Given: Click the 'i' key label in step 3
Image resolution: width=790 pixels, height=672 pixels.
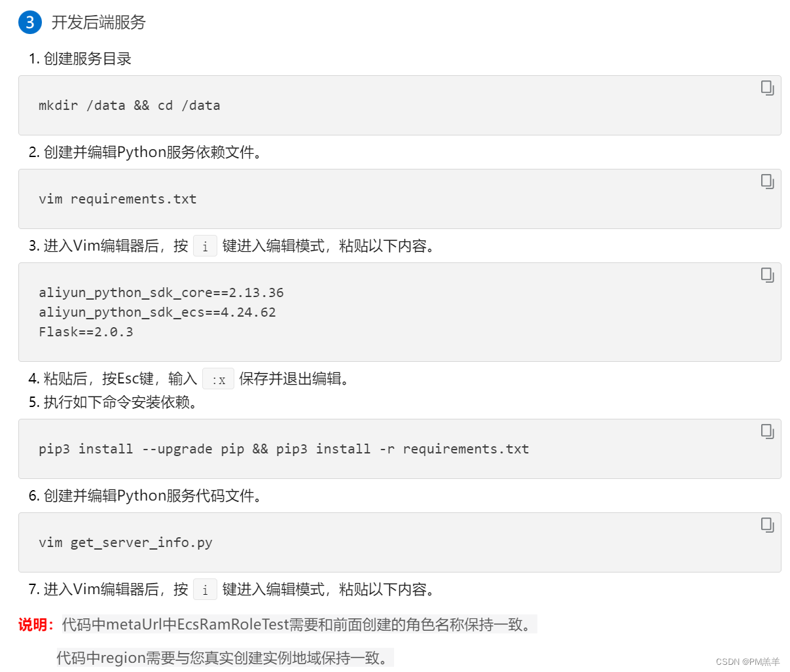Looking at the screenshot, I should tap(205, 246).
